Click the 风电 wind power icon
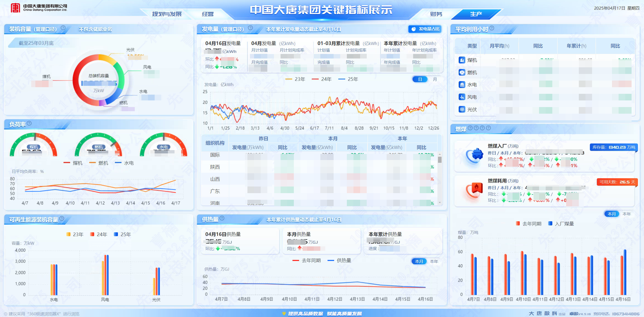The image size is (644, 317). click(x=462, y=97)
